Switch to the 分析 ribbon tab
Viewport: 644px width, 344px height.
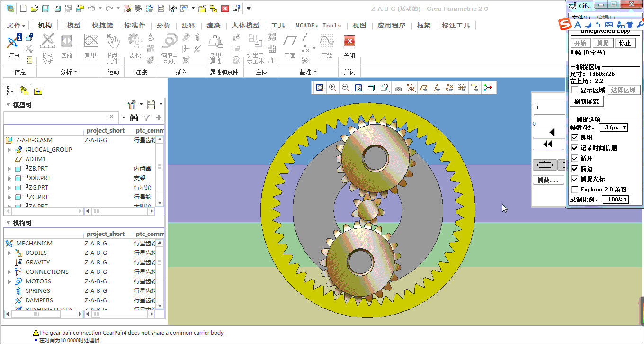pos(163,26)
